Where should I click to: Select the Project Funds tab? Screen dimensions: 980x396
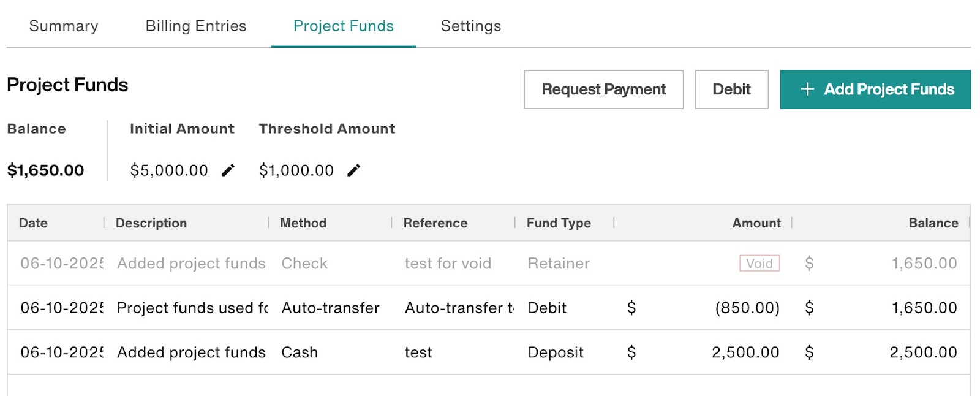pyautogui.click(x=344, y=26)
